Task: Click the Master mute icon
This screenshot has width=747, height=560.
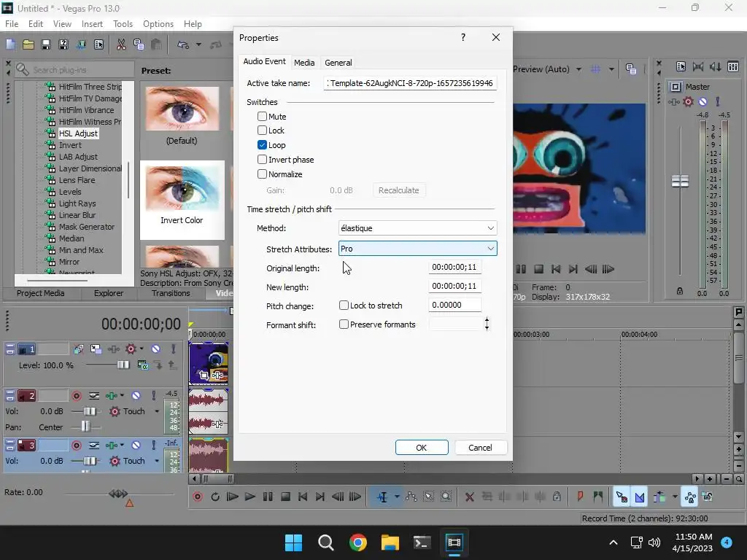Action: coord(703,101)
